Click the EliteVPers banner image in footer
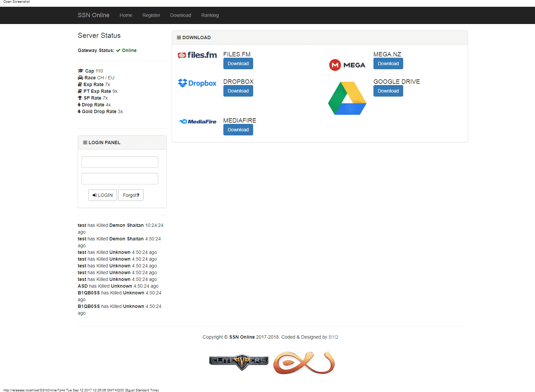Viewport: 535px width, 392px height. [x=239, y=362]
